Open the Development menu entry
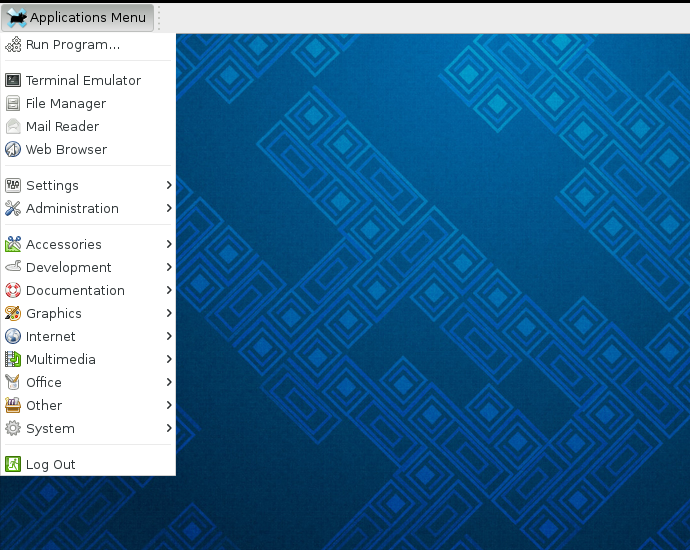This screenshot has height=550, width=690. coord(68,267)
